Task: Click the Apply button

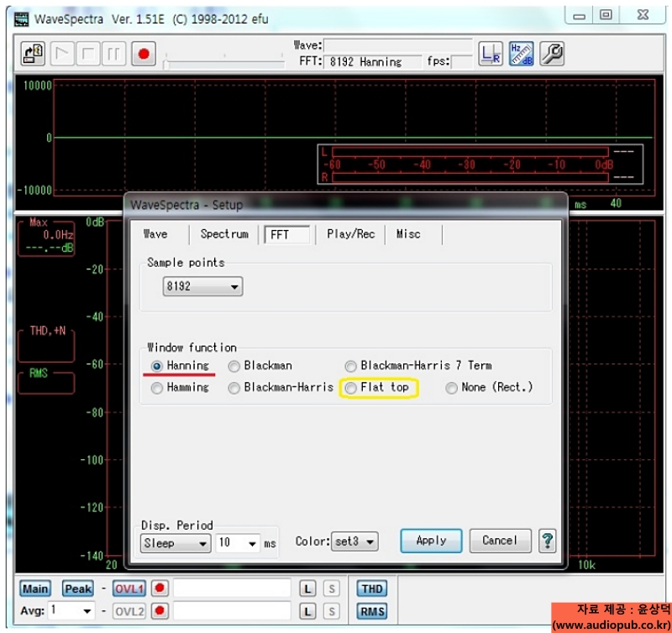Action: click(x=431, y=541)
